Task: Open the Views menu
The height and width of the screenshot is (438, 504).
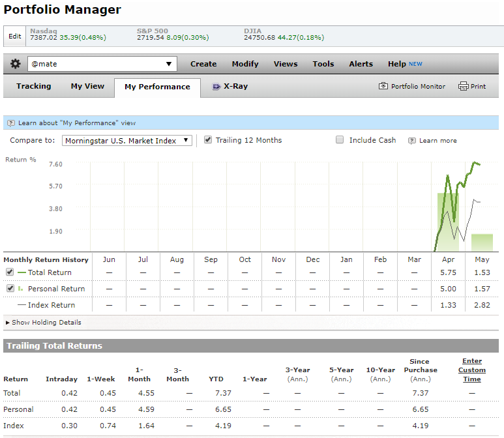Action: coord(286,64)
